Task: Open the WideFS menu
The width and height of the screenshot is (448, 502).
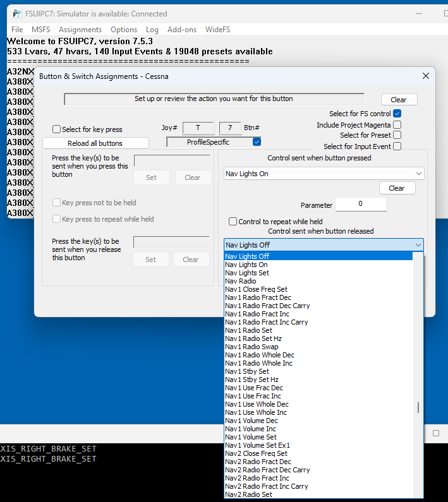Action: click(x=218, y=30)
